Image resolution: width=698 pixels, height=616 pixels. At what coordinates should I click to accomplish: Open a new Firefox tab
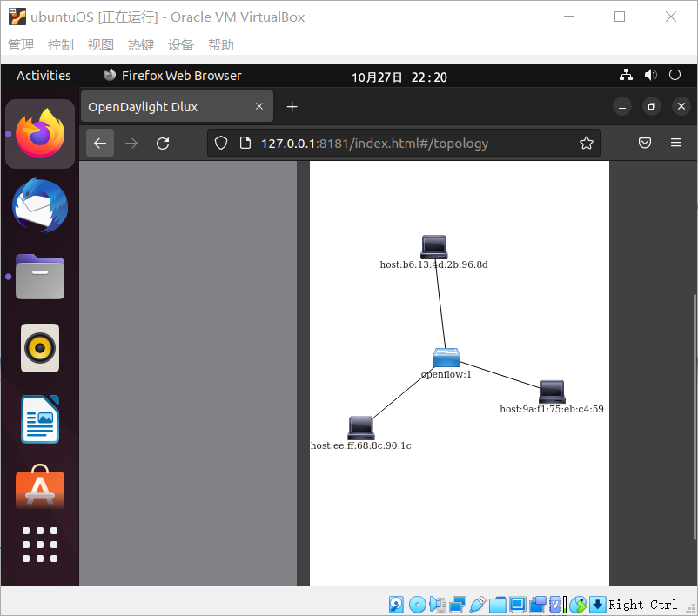coord(292,107)
